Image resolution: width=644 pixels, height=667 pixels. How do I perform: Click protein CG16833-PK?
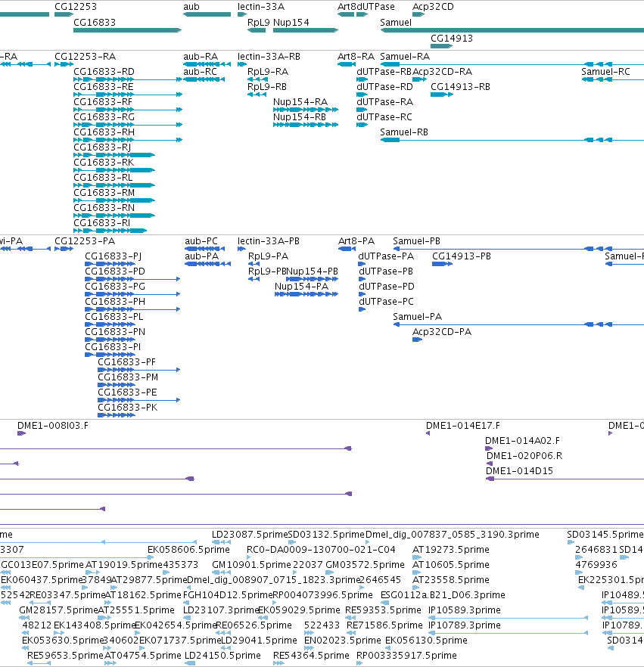(128, 408)
